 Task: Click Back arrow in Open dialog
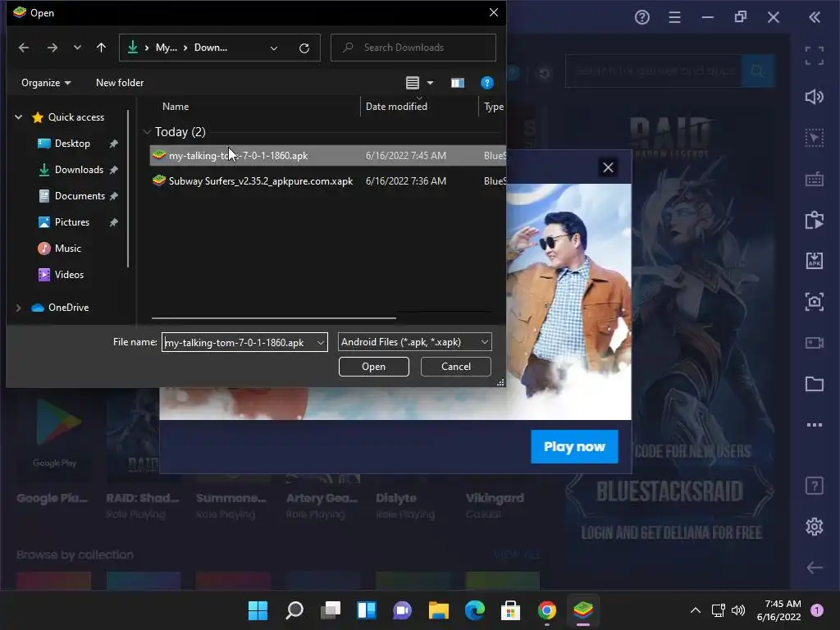click(24, 48)
